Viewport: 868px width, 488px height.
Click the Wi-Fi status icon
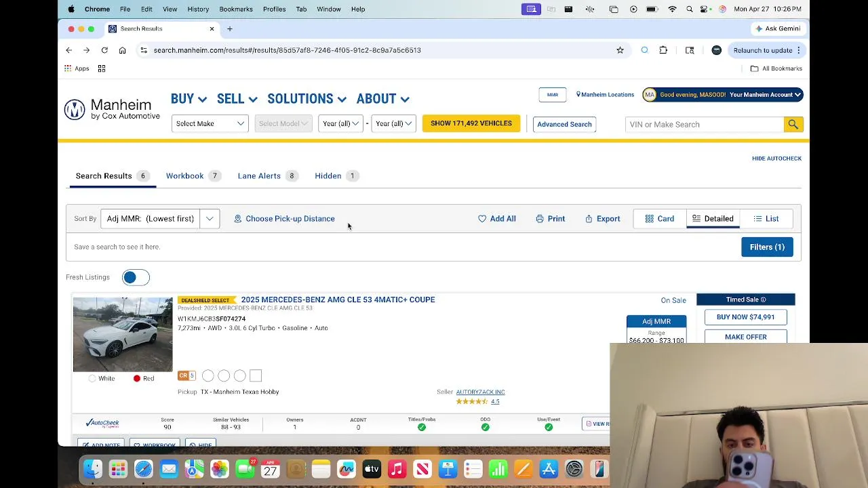coord(672,9)
